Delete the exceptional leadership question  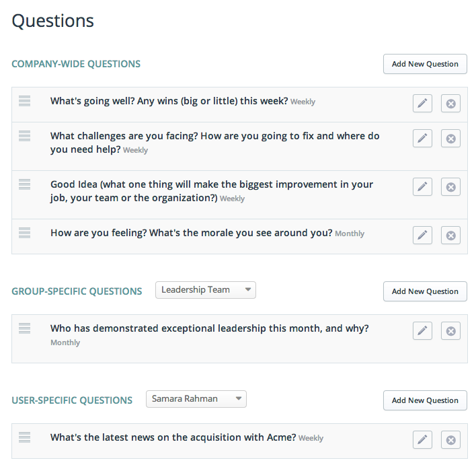point(450,330)
